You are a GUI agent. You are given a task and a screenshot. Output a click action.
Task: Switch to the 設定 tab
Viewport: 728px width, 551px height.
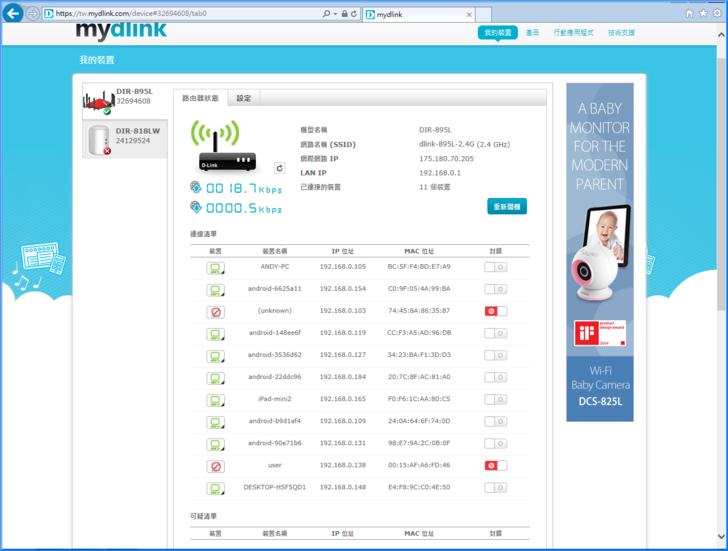coord(243,98)
